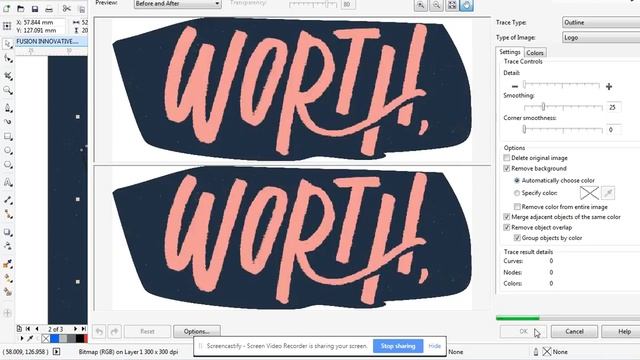The width and height of the screenshot is (640, 360).
Task: Click the eyedropper next to Specify color
Action: click(608, 193)
